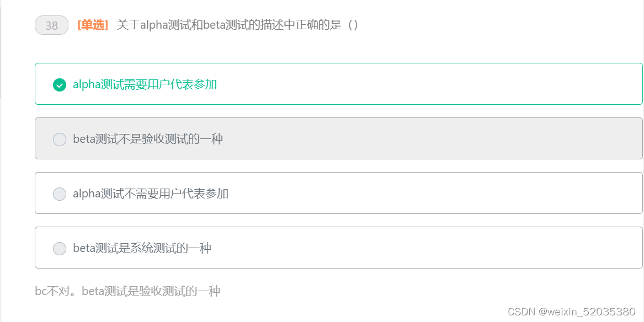Screen dimensions: 644x322
Task: Click the CSDN @weixin_52035380 watermark
Action: coord(572,312)
